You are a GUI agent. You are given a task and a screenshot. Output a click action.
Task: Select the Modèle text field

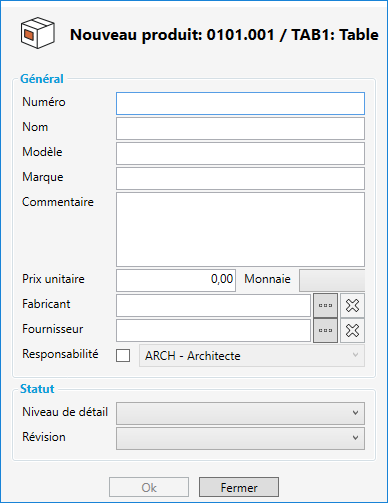pyautogui.click(x=240, y=154)
